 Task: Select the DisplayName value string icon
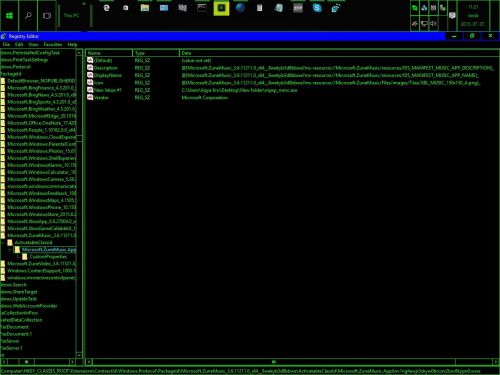(x=90, y=75)
